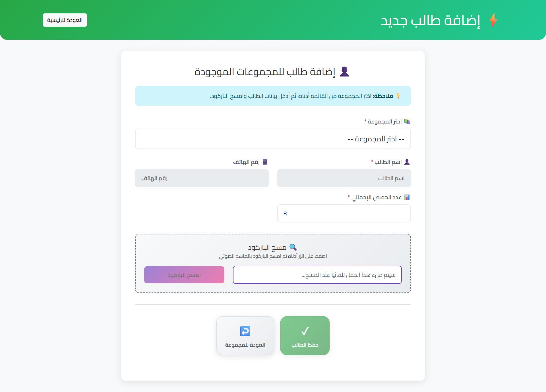Click the magnifier icon beside مسح الباركود
The height and width of the screenshot is (392, 546).
[x=293, y=247]
